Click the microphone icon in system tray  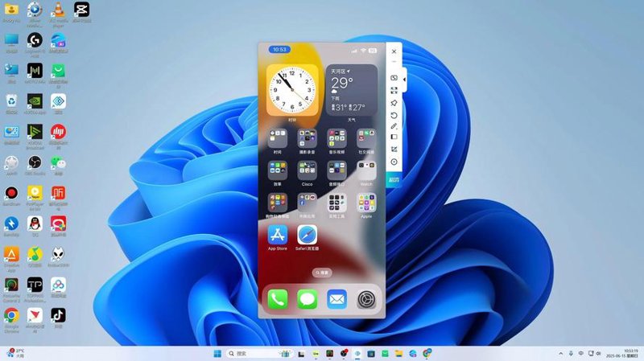(571, 353)
